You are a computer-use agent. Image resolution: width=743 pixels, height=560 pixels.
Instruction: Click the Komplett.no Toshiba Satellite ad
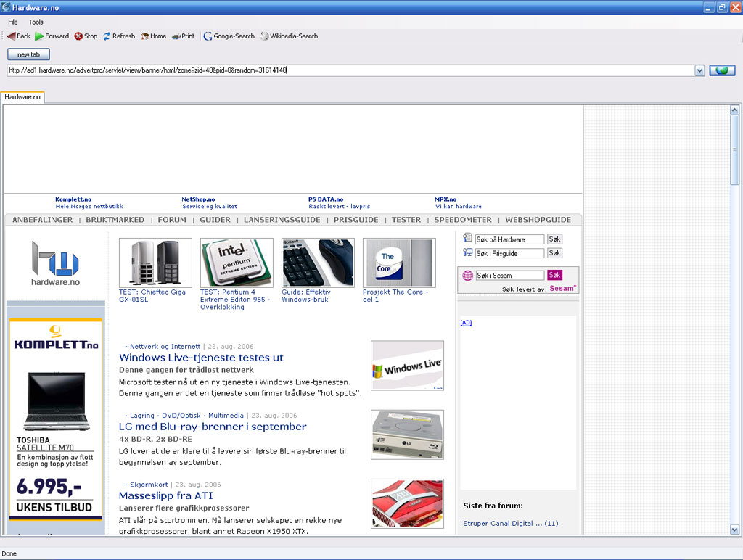click(x=55, y=419)
